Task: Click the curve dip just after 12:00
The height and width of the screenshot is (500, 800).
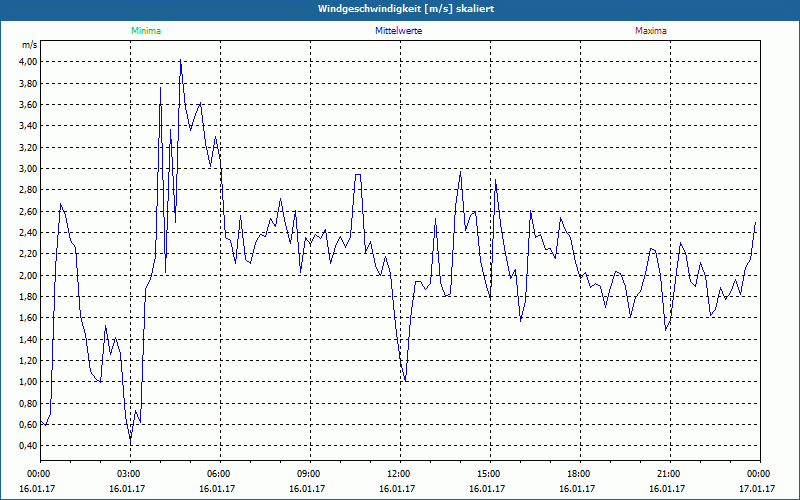Action: [x=405, y=381]
